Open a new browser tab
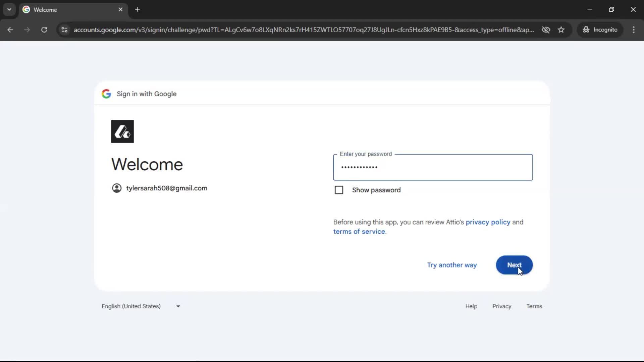The height and width of the screenshot is (362, 644). 138,9
